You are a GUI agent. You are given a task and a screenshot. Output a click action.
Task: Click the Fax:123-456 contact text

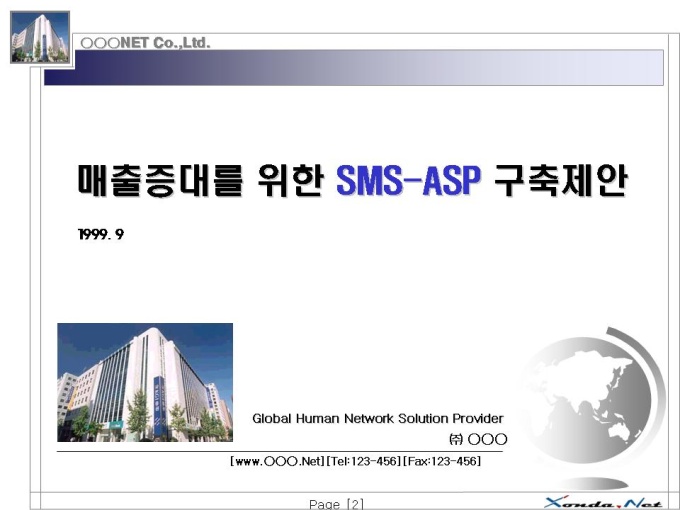pos(441,461)
